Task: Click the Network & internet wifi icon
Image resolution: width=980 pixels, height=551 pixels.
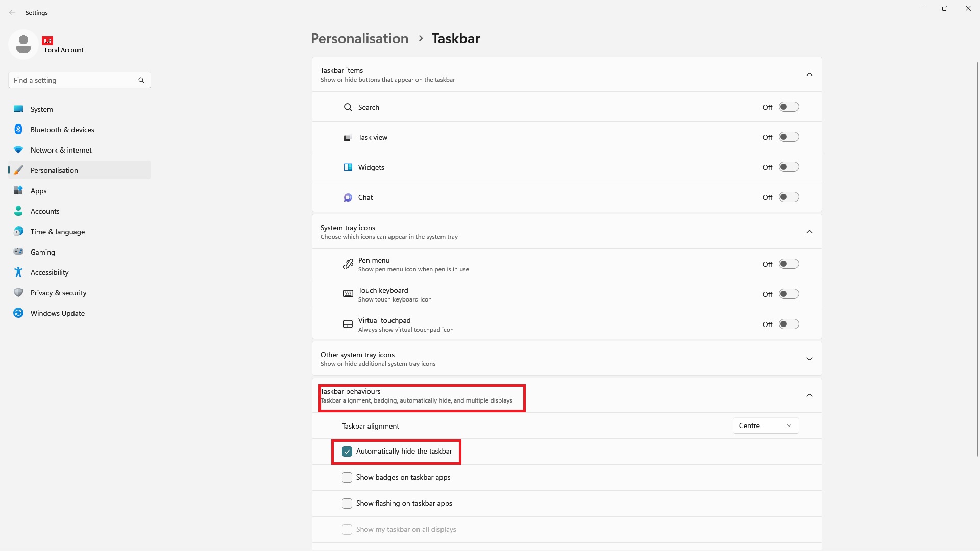Action: [x=18, y=150]
